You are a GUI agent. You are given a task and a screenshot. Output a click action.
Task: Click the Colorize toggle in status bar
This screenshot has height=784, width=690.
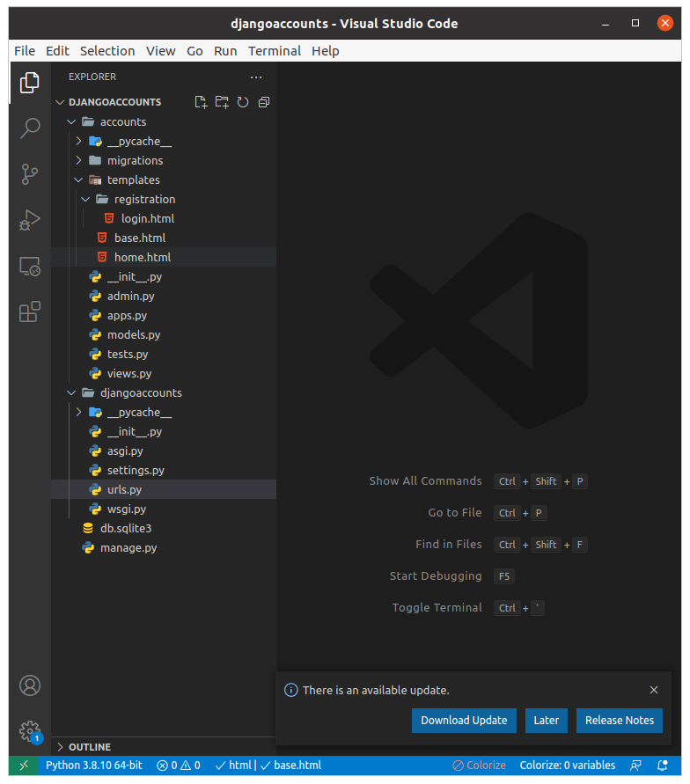[479, 766]
